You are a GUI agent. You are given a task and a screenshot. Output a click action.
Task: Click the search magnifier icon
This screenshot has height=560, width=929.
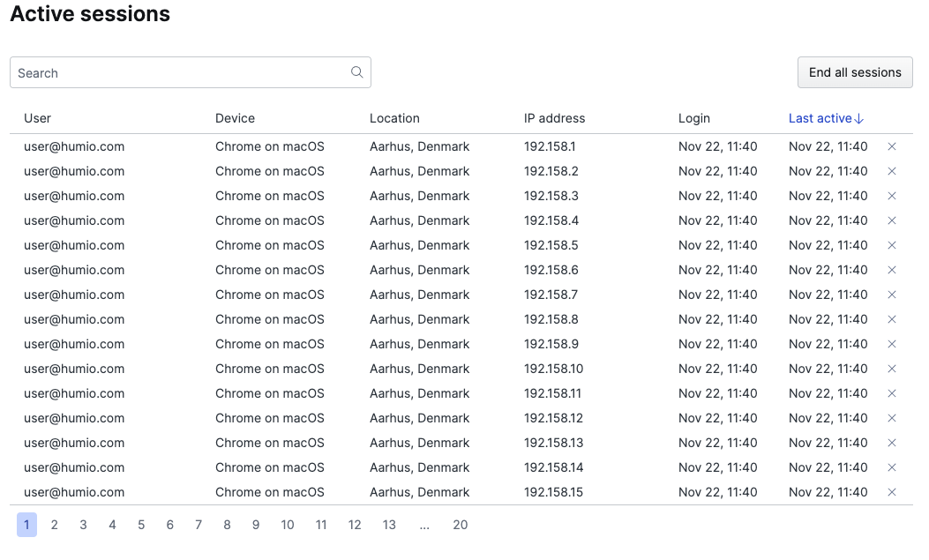point(356,72)
